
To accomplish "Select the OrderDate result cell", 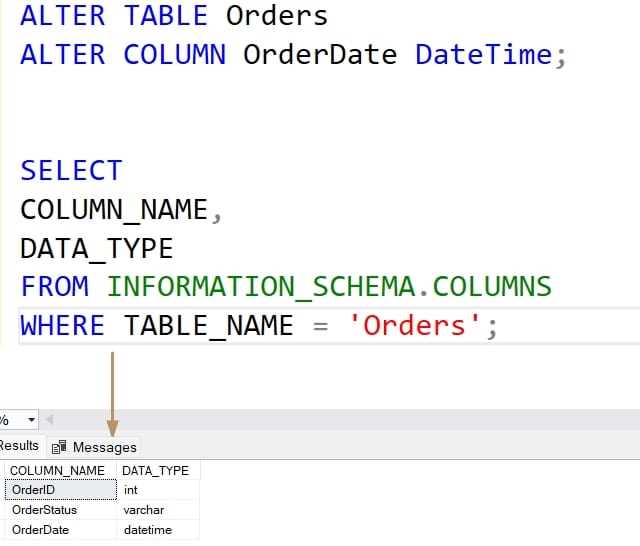I will 61,530.
